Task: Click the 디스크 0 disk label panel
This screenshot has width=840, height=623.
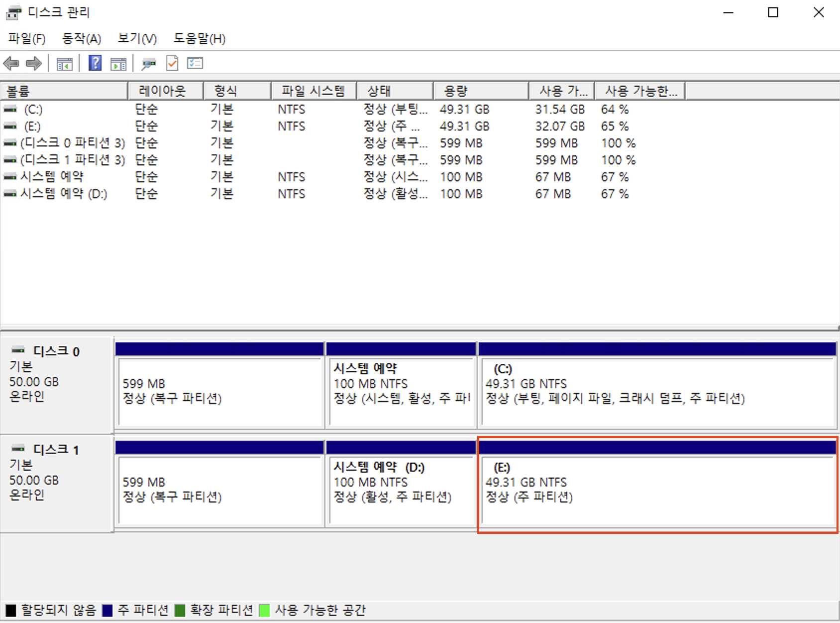Action: point(57,385)
